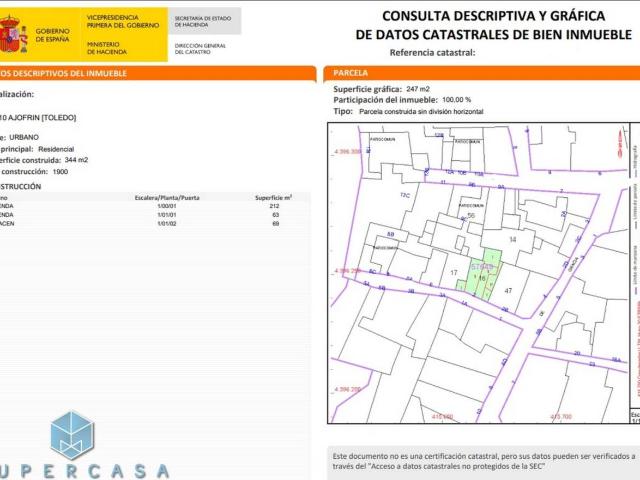Select the 'AJOFRIN [TOLEDO]' locality text
The image size is (640, 480).
[x=42, y=118]
